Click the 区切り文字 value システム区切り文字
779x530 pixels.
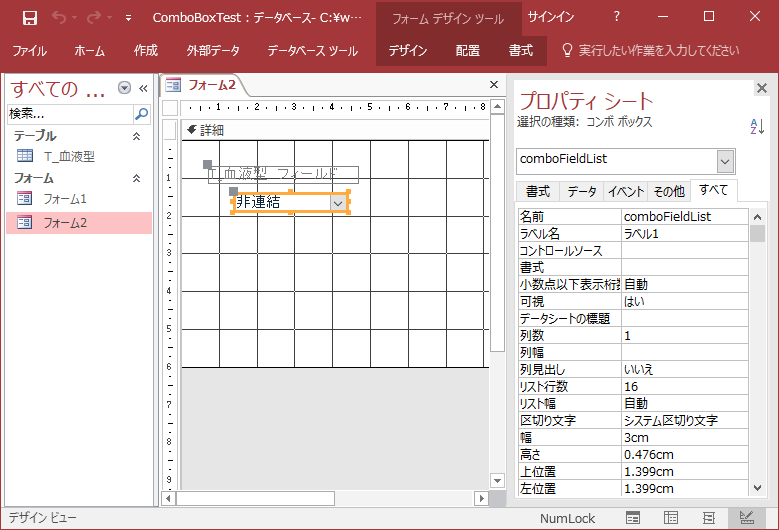pyautogui.click(x=685, y=420)
